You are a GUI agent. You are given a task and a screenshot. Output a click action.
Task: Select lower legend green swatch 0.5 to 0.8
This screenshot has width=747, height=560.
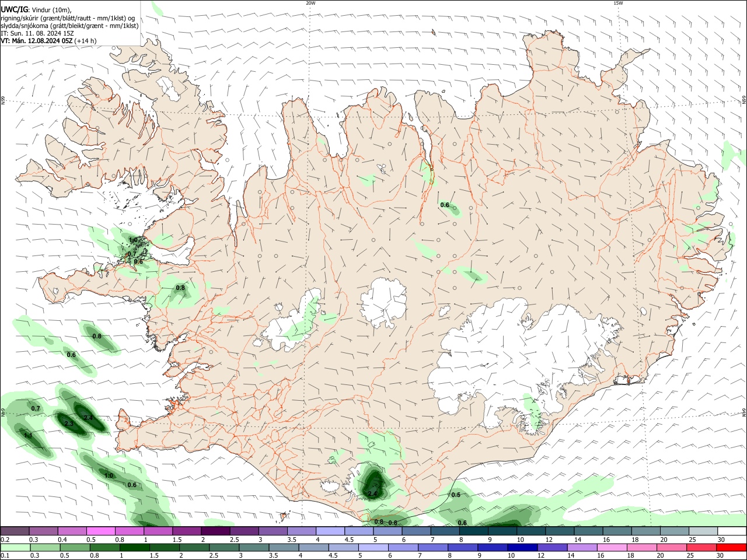pos(75,547)
